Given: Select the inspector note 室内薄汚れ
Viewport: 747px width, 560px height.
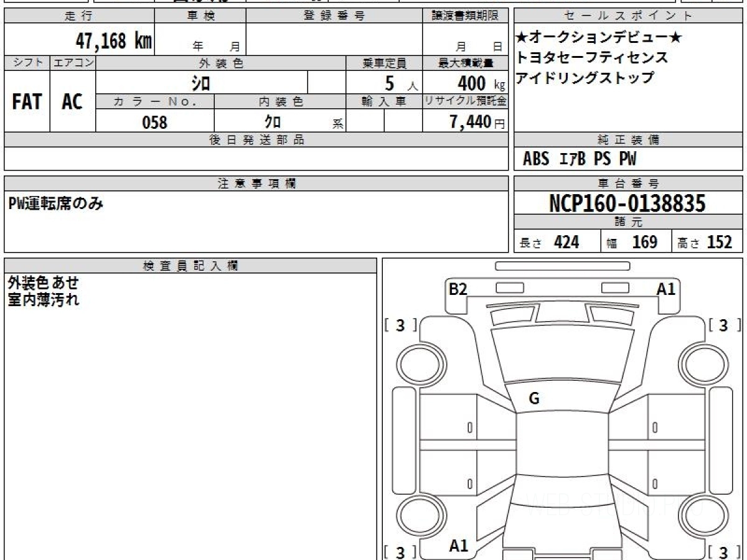Looking at the screenshot, I should [x=43, y=300].
